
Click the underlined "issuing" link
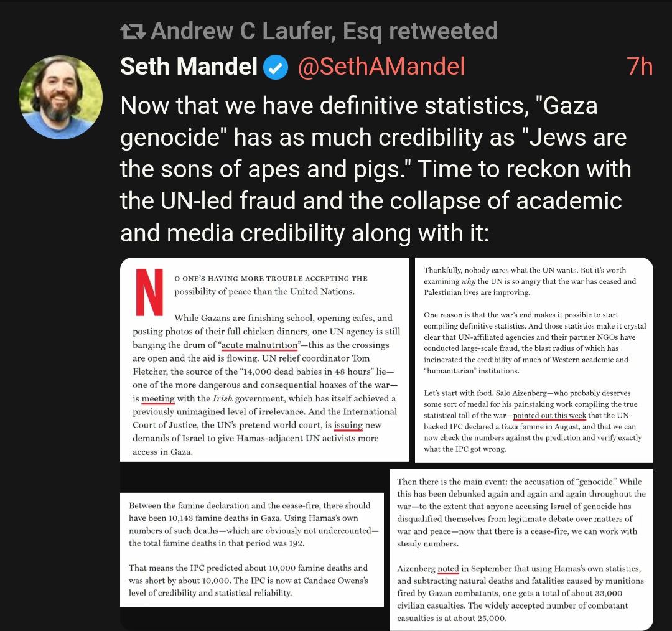tap(348, 425)
